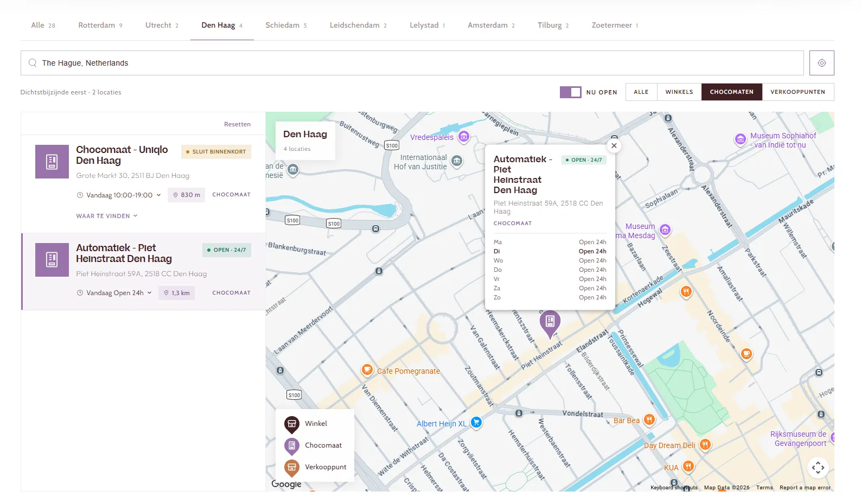This screenshot has width=861, height=504.
Task: Open the Zoetermeer tab
Action: pyautogui.click(x=615, y=25)
